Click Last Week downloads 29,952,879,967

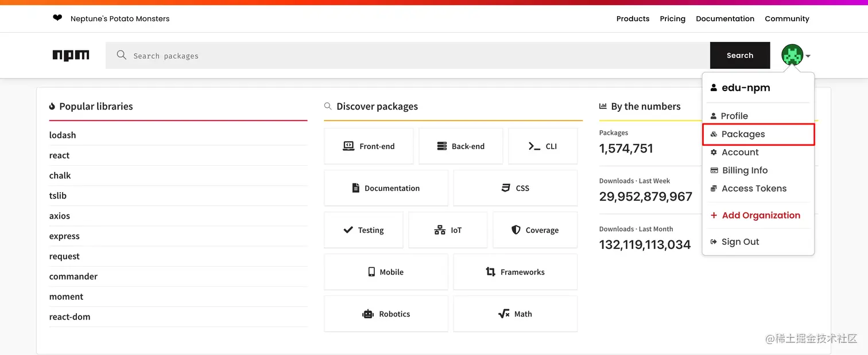(x=646, y=197)
